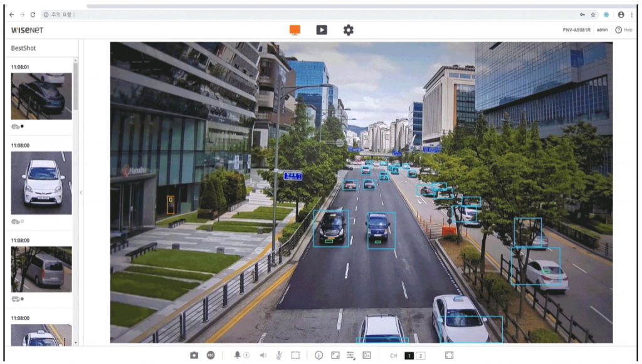The height and width of the screenshot is (364, 642).
Task: Enter full screen video mode
Action: [449, 355]
